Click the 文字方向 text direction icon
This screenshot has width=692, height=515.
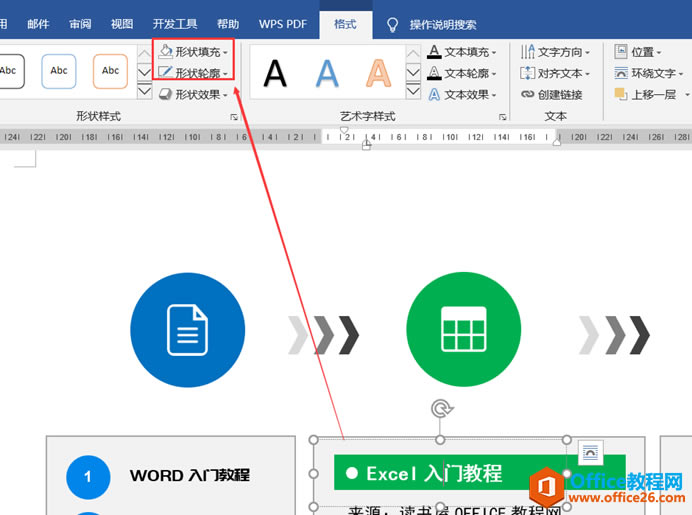click(x=527, y=52)
